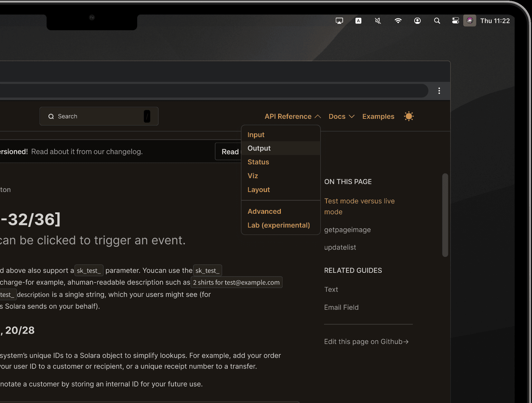Click the user account icon in menu bar
Viewport: 532px width, 403px height.
pos(417,21)
